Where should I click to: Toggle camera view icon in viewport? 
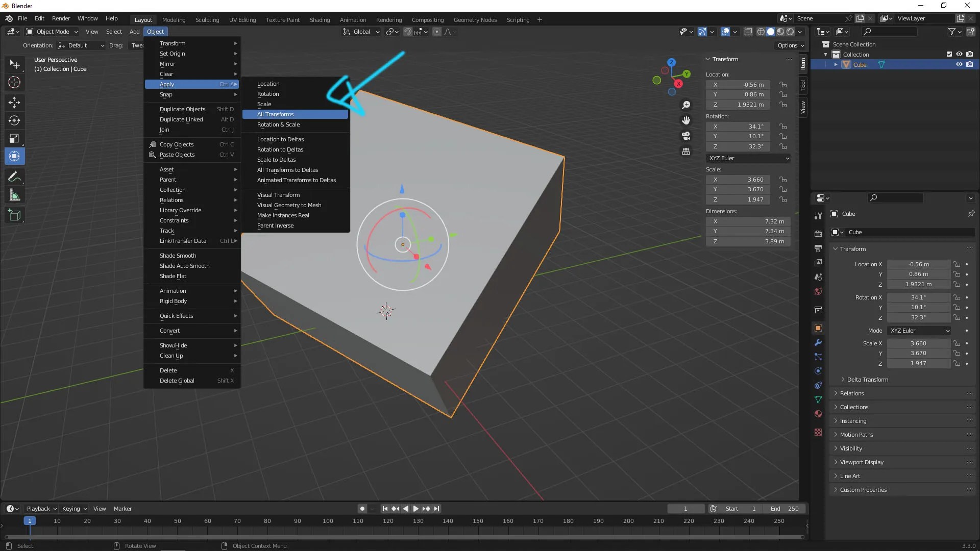[x=686, y=136]
